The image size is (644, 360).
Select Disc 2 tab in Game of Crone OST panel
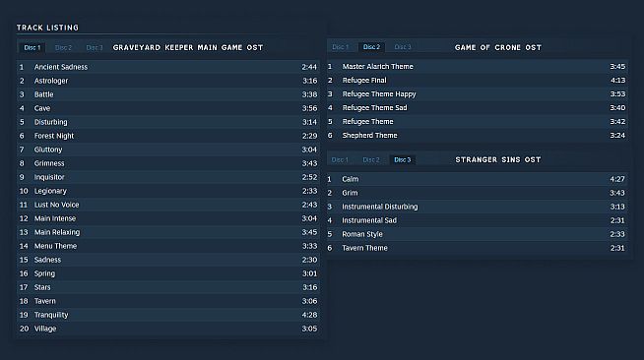click(x=371, y=47)
